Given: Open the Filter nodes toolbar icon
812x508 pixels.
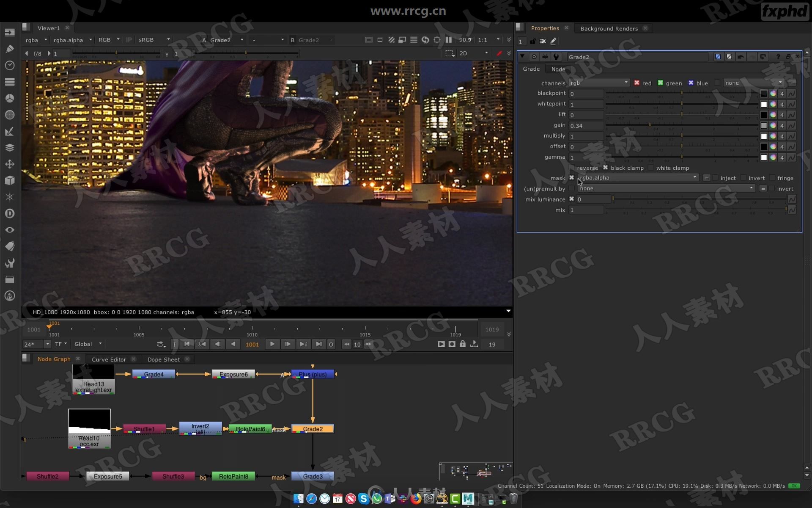Looking at the screenshot, I should tap(9, 115).
